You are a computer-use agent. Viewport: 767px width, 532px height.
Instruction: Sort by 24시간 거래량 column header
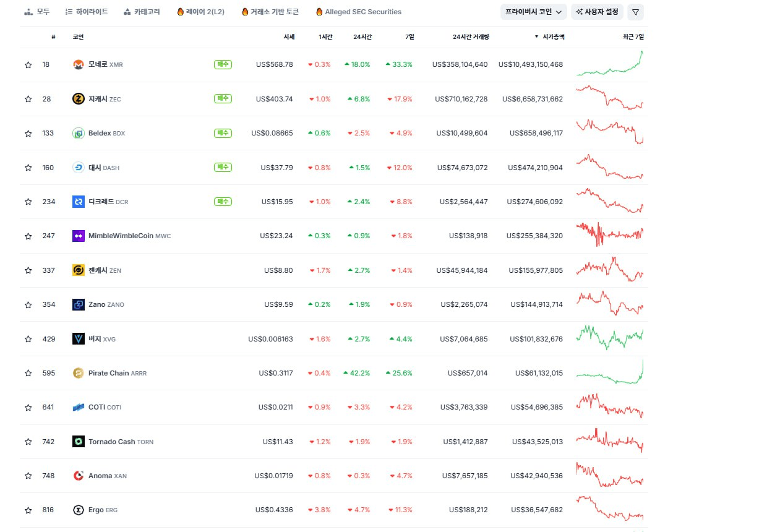coord(471,37)
